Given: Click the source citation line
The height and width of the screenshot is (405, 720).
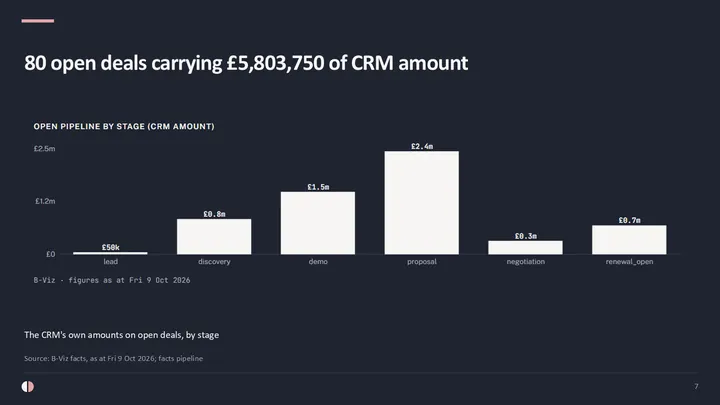Looking at the screenshot, I should pos(113,358).
